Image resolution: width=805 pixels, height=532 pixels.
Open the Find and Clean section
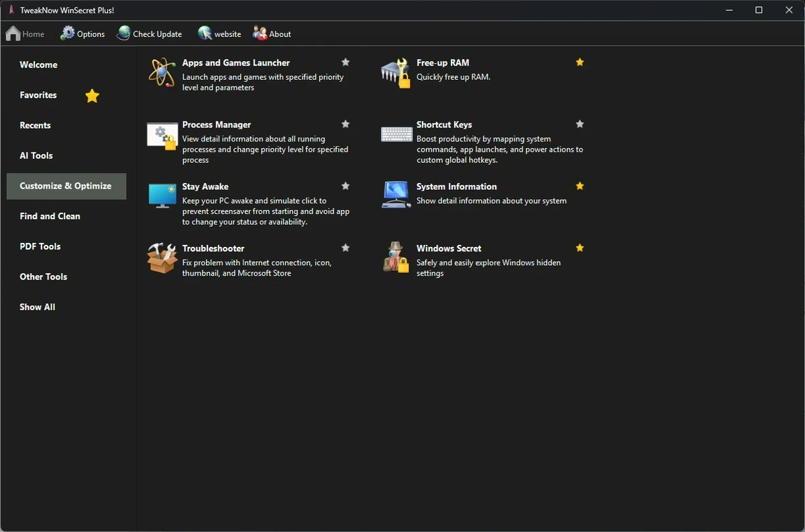[66, 216]
